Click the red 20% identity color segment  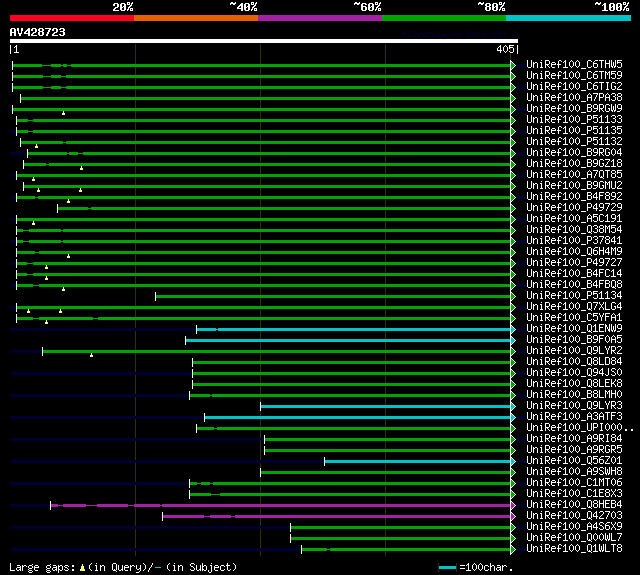(x=72, y=18)
